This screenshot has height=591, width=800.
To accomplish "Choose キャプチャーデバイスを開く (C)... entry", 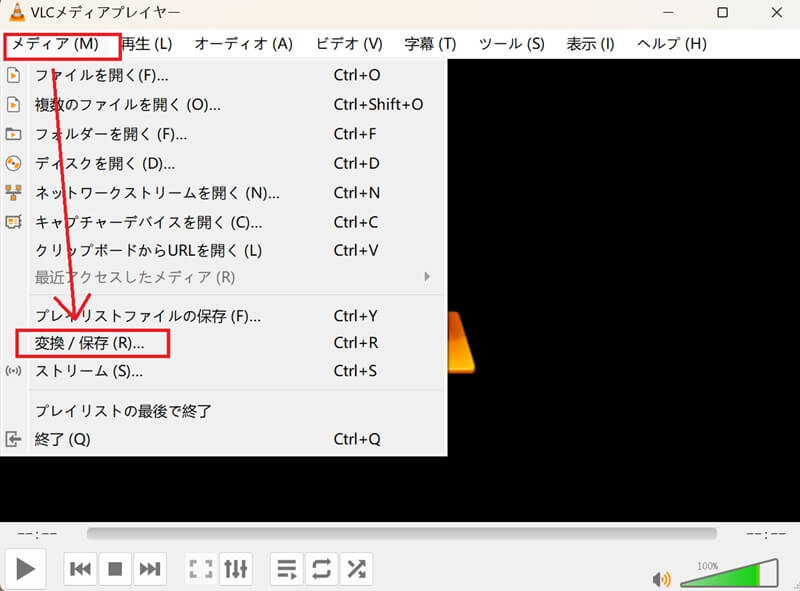I will coord(223,223).
